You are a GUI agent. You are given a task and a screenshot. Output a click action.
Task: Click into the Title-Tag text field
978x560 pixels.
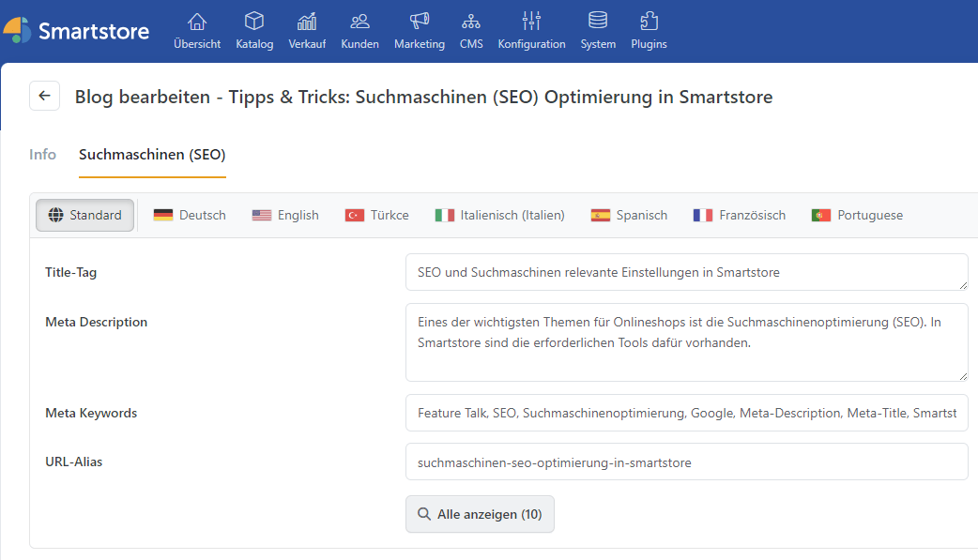pyautogui.click(x=685, y=272)
